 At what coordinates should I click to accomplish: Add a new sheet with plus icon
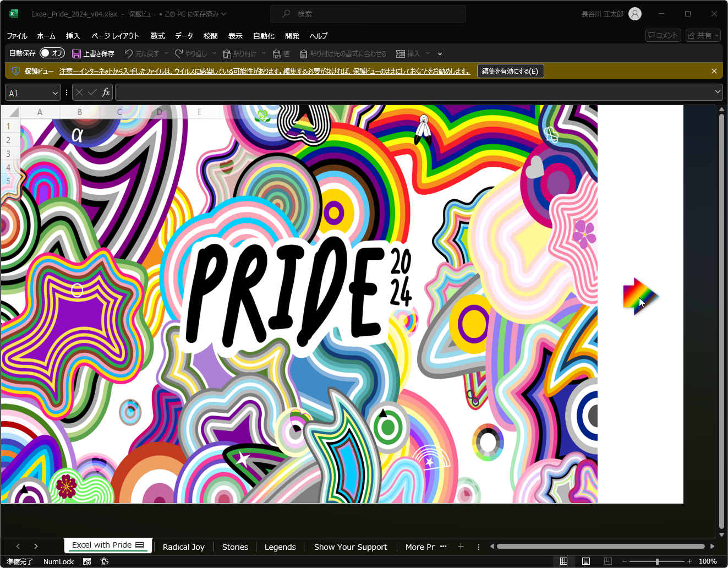point(461,547)
